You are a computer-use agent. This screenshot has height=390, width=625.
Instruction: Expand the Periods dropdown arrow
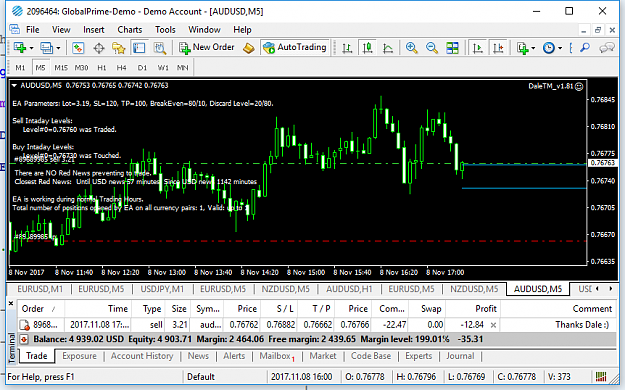point(560,48)
